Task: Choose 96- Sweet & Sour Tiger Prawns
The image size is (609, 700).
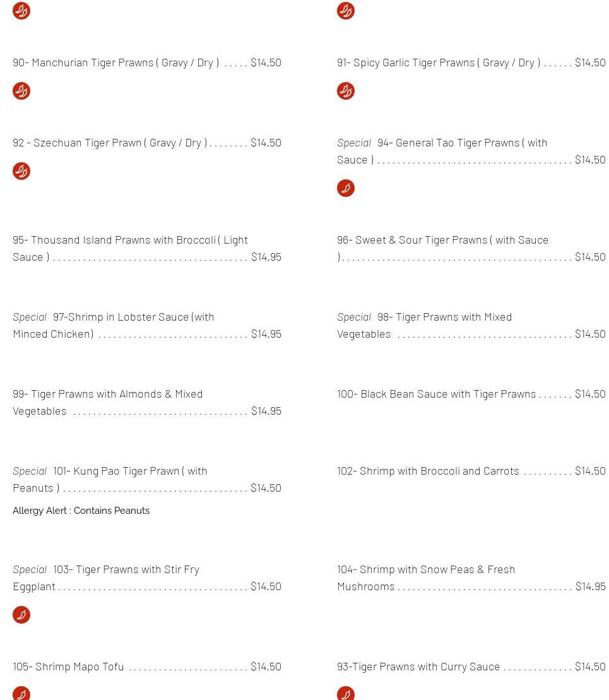Action: tap(442, 240)
